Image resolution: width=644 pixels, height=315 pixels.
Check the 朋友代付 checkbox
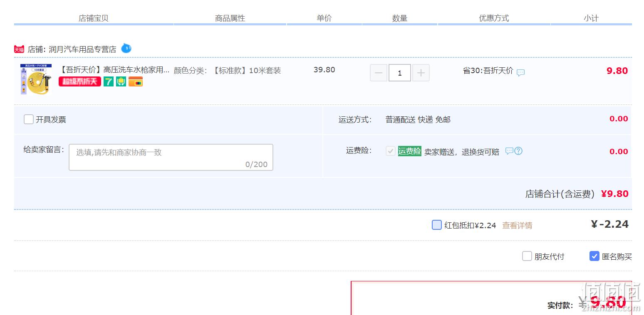click(527, 256)
